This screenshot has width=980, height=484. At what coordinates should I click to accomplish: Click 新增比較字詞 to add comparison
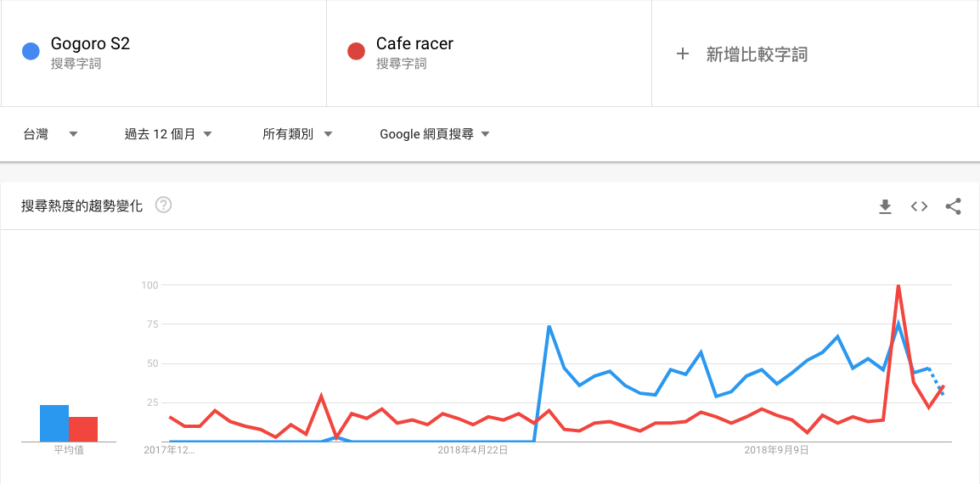tap(757, 54)
